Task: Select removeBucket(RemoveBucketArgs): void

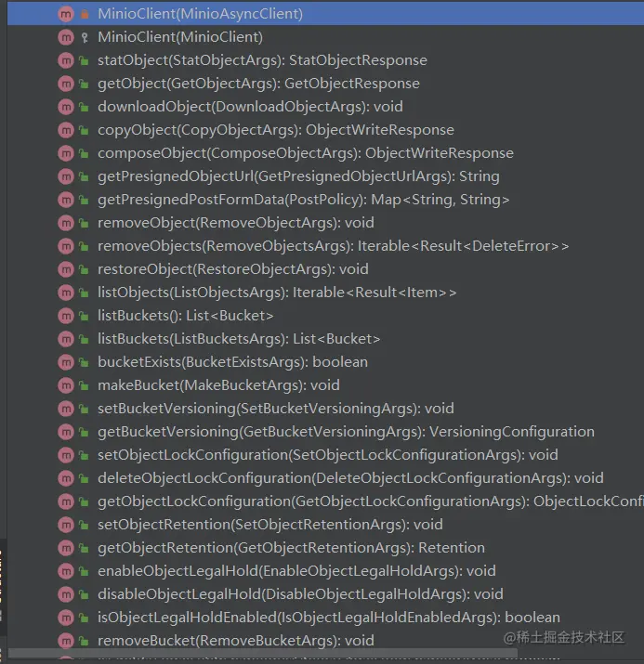Action: (x=236, y=641)
